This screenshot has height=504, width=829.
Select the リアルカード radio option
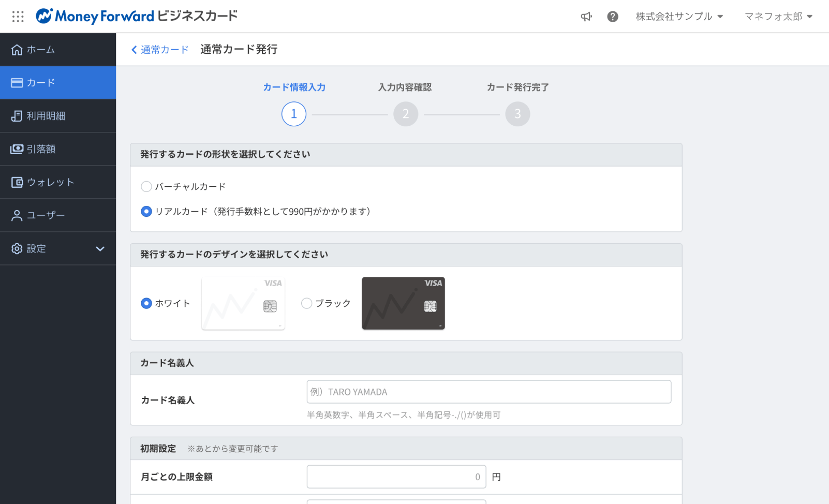(146, 211)
